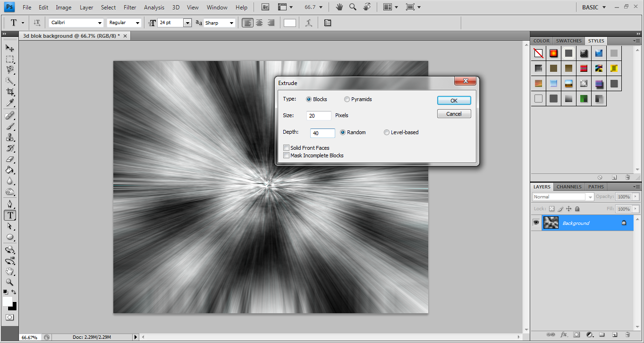Screen dimensions: 644x343
Task: Open the Regular font style dropdown
Action: click(137, 23)
